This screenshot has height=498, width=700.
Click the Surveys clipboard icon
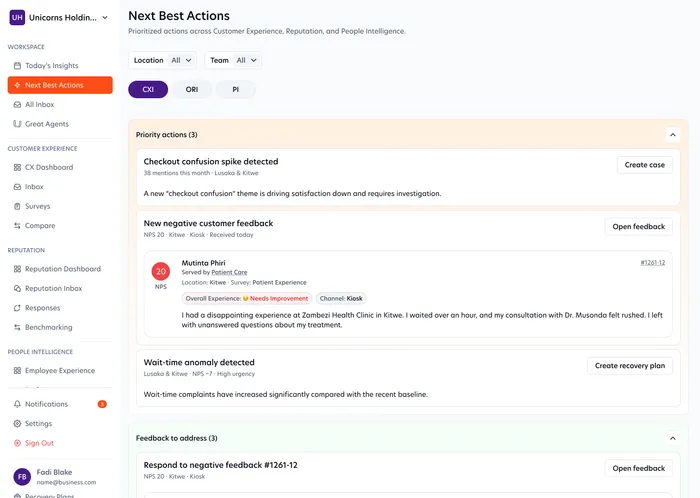(x=17, y=206)
